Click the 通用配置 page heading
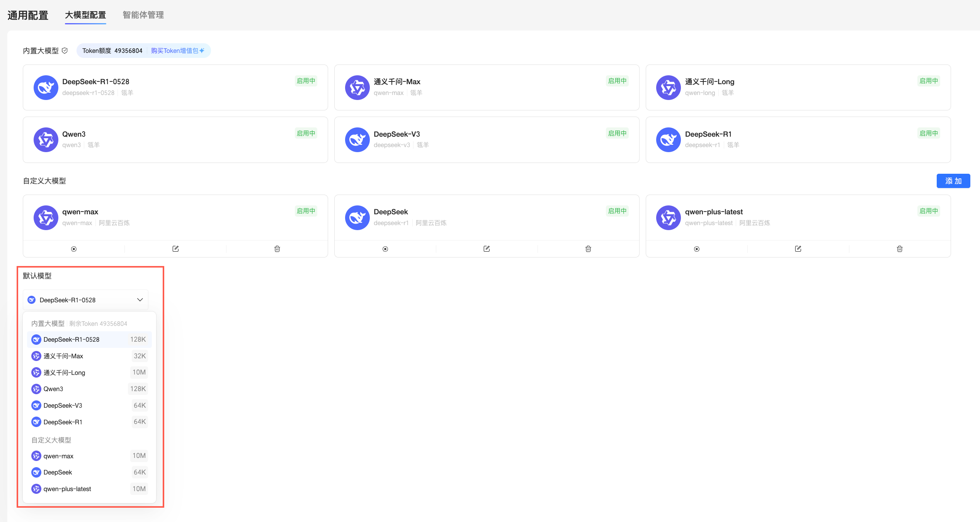Screen dimensions: 980x522 pyautogui.click(x=28, y=15)
